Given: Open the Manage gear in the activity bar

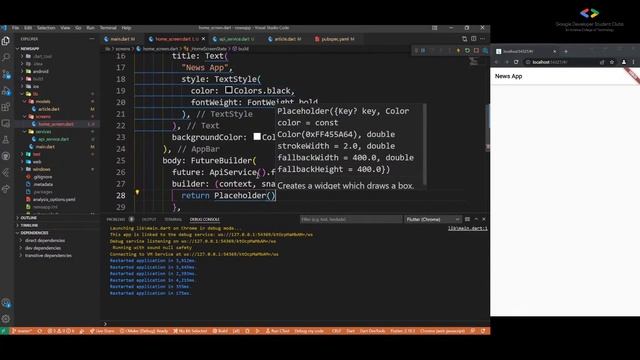Looking at the screenshot, I should tap(6, 319).
